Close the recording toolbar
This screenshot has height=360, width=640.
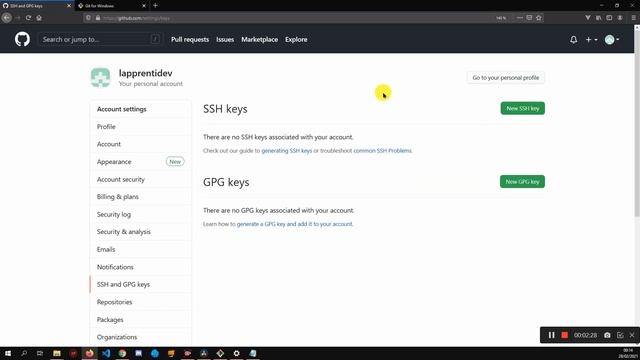pyautogui.click(x=632, y=335)
